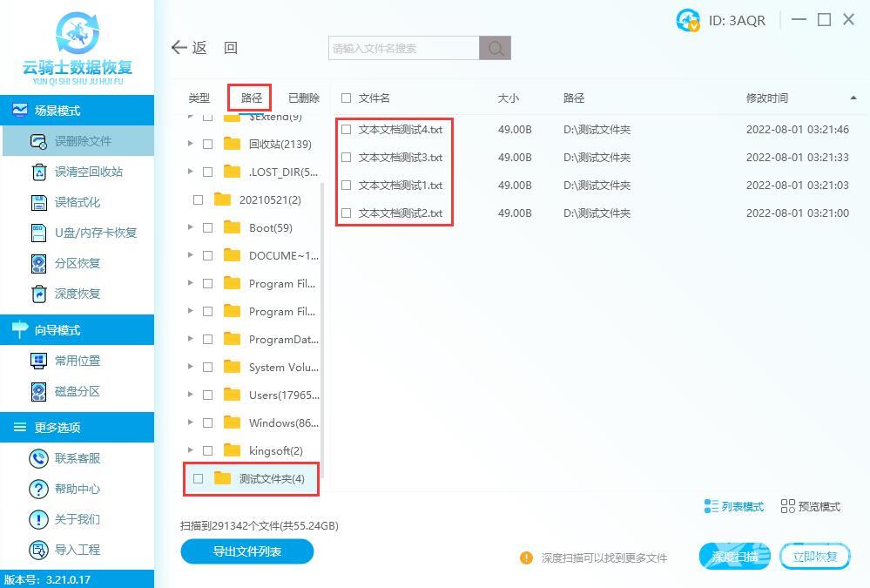Click the 更多选项 hamburger icon
This screenshot has width=870, height=588.
click(20, 427)
